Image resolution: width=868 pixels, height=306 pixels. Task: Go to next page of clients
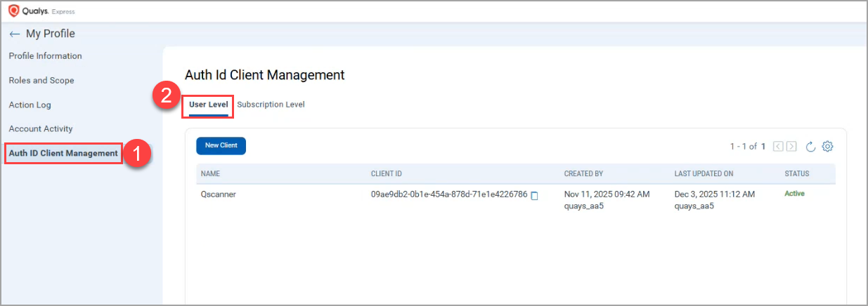coord(791,146)
